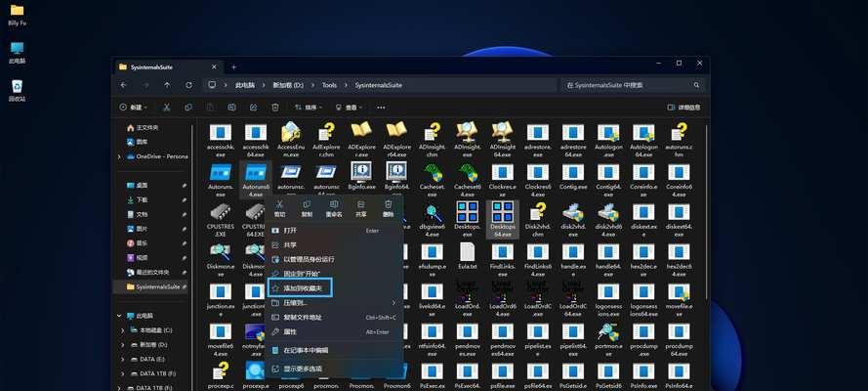Open See more (...) toolbar menu
The width and height of the screenshot is (868, 391).
point(381,108)
